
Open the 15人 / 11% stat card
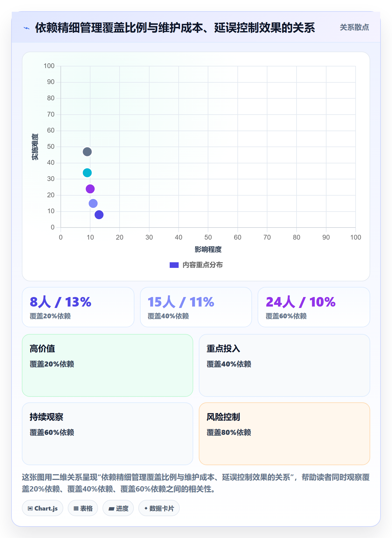tap(196, 307)
